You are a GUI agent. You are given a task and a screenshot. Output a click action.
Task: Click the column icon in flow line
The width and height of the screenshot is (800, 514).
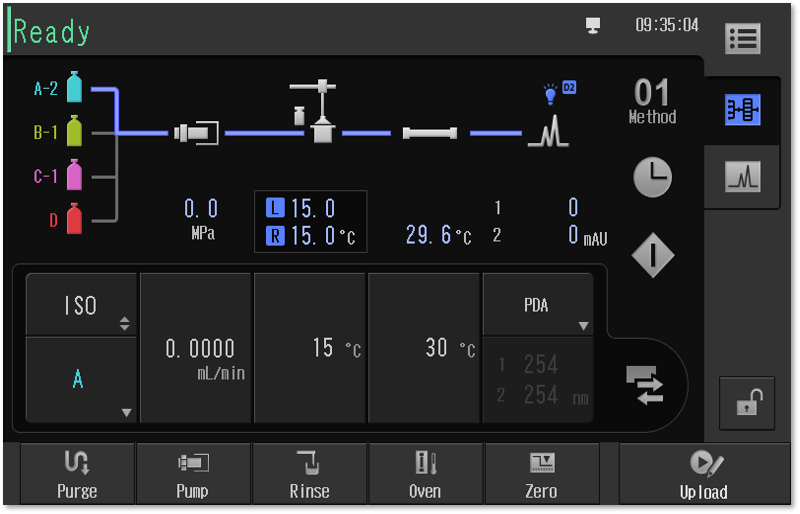(x=430, y=132)
